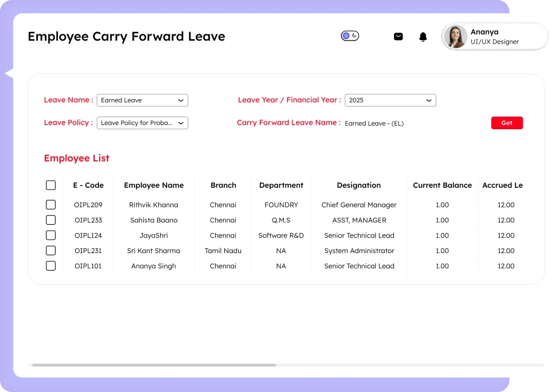The height and width of the screenshot is (392, 559).
Task: Tick the select-all checkbox in the header row
Action: (51, 185)
